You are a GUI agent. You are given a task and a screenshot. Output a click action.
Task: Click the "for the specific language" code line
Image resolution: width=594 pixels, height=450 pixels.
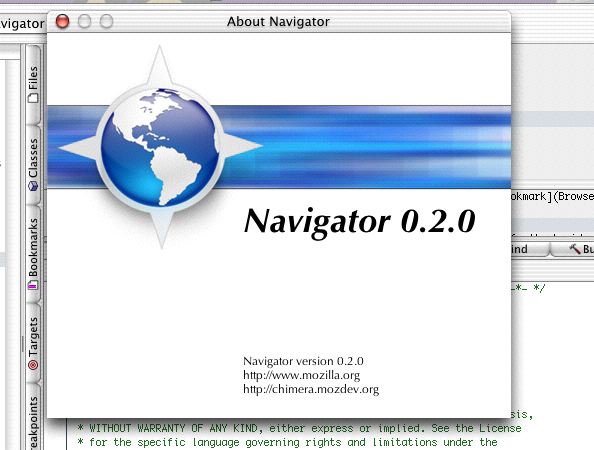pyautogui.click(x=287, y=442)
